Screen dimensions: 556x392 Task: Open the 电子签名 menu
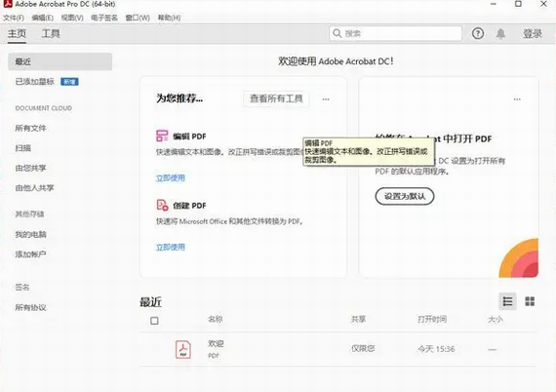pyautogui.click(x=104, y=18)
